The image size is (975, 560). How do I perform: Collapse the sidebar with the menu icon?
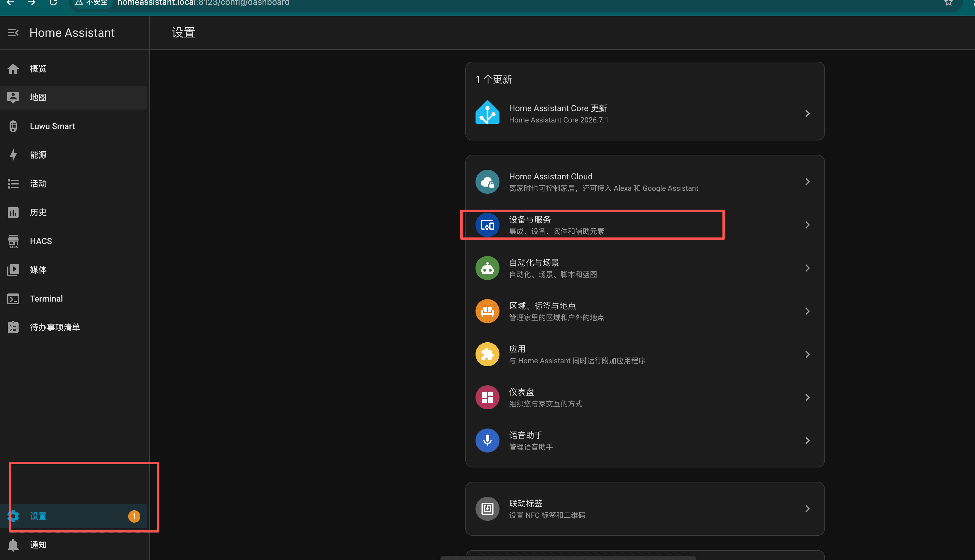click(13, 33)
